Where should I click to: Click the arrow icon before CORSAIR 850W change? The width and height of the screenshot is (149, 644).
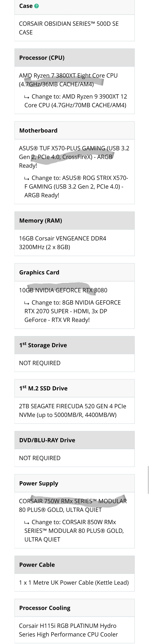pyautogui.click(x=27, y=523)
